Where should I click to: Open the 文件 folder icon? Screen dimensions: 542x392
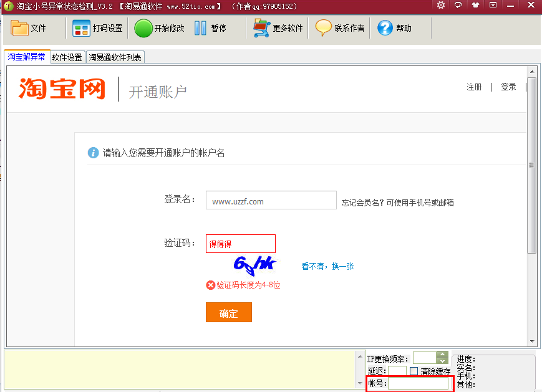(19, 27)
